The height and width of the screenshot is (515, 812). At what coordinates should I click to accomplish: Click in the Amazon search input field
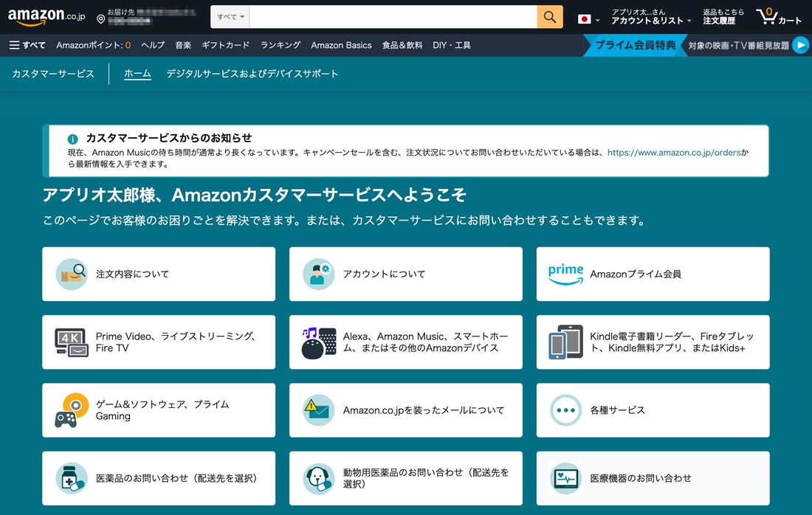[393, 17]
